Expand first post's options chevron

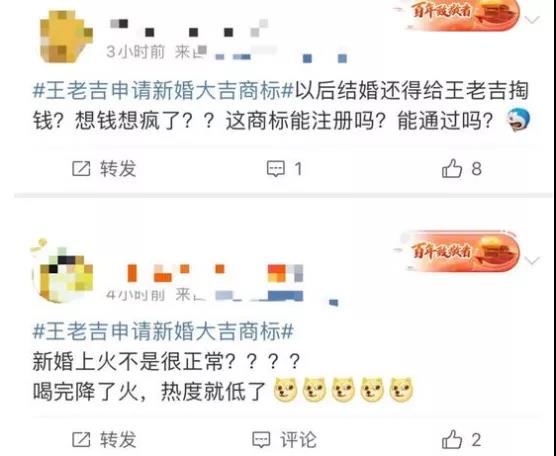click(x=532, y=19)
